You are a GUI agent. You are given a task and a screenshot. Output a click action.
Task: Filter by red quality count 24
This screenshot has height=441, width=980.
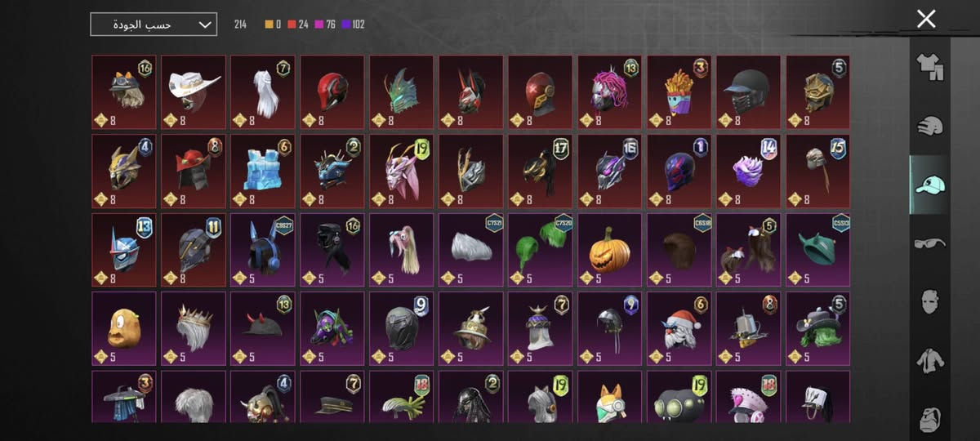coord(297,24)
